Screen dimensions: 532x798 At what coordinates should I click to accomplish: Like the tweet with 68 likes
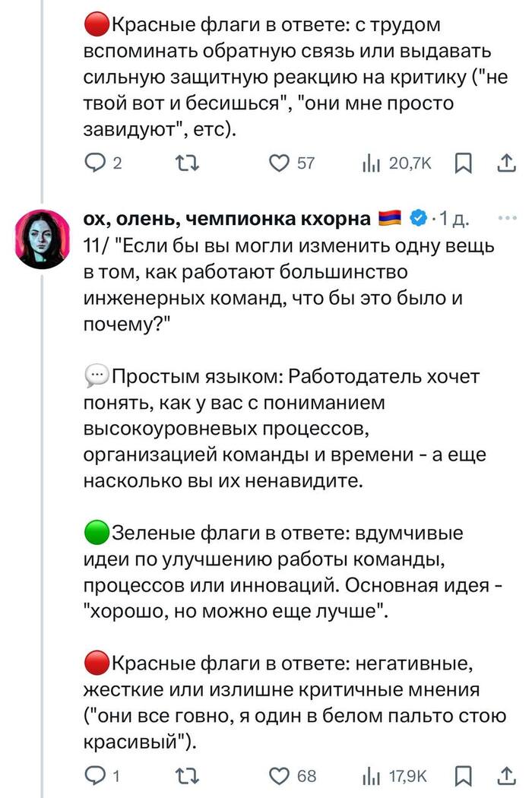(x=280, y=775)
